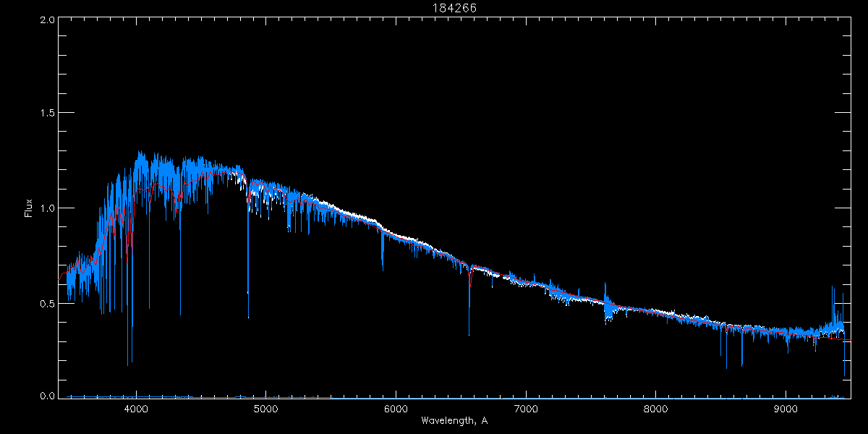The image size is (868, 434).
Task: Click the 0.5 flux tick label
Action: pos(47,302)
